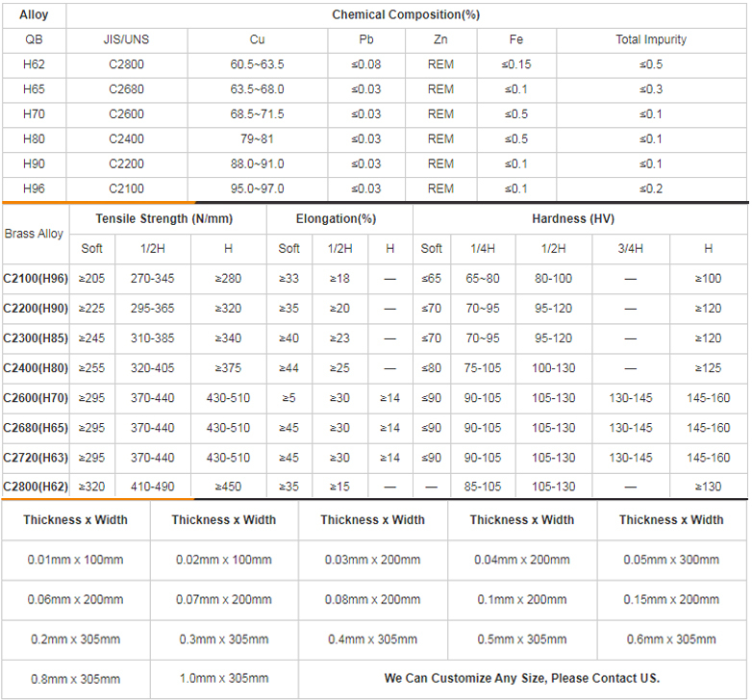Select the Brass Alloy header cell
The image size is (752, 700).
click(x=34, y=234)
